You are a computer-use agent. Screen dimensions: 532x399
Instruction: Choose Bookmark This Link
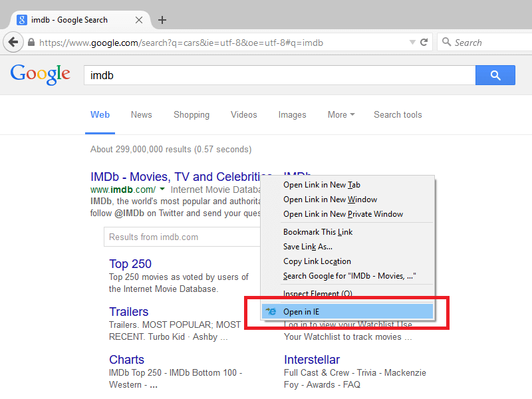(x=348, y=232)
